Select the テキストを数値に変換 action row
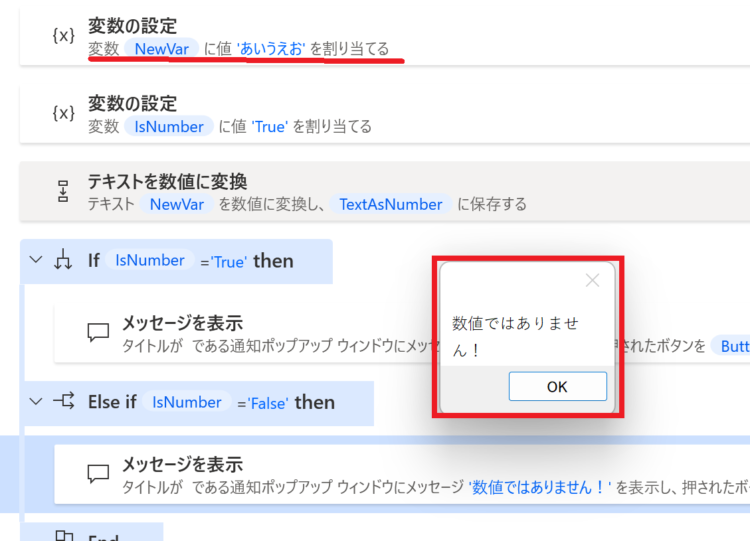This screenshot has height=541, width=750. 385,191
